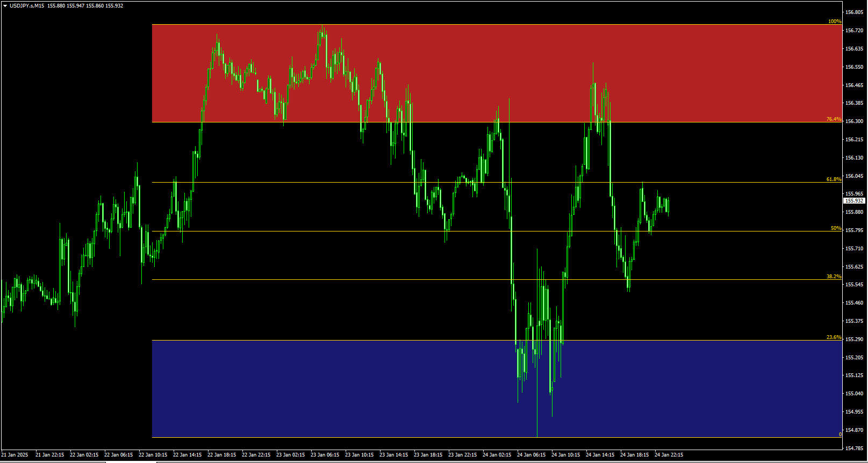The image size is (868, 463).
Task: Click the 22 Jan 02:15 time label
Action: [84, 455]
